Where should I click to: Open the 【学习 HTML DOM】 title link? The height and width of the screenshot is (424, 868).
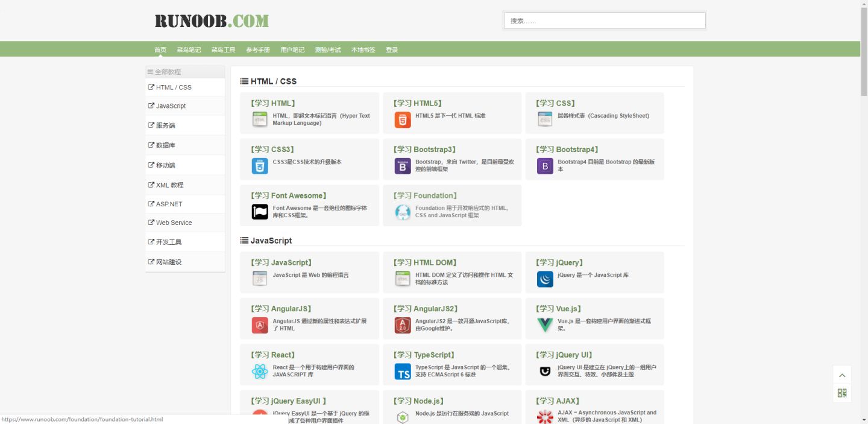pyautogui.click(x=426, y=262)
